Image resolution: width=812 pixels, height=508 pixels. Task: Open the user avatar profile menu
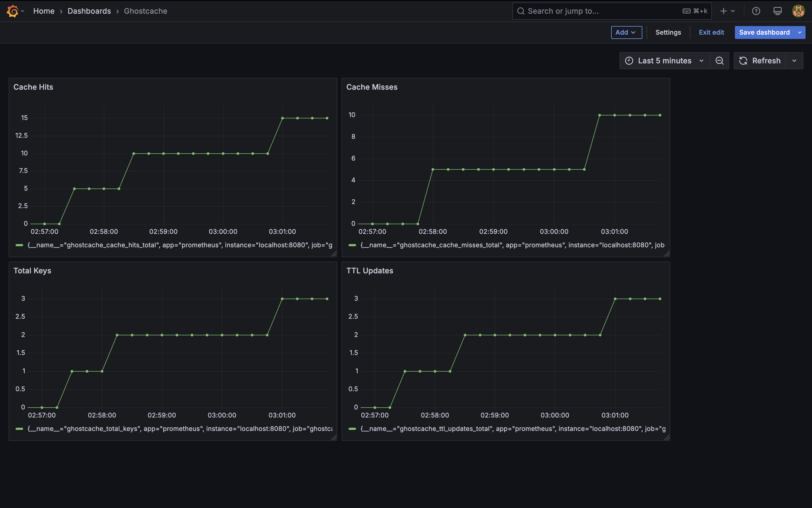click(798, 11)
